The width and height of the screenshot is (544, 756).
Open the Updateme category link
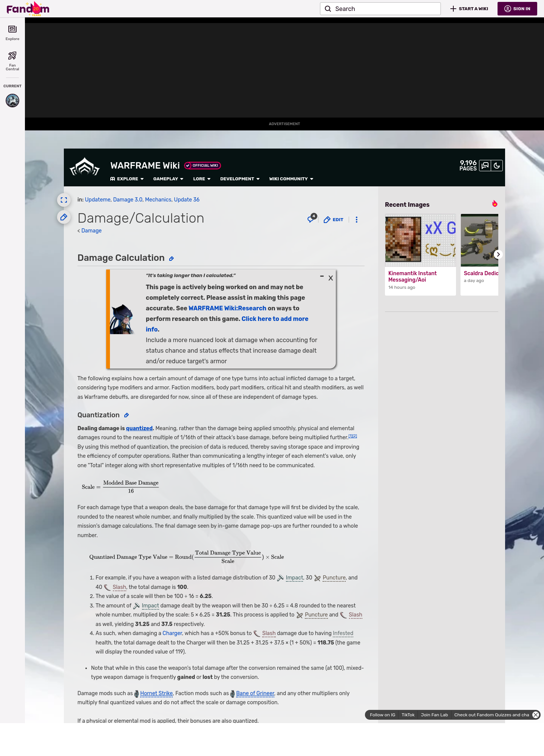[x=97, y=200]
